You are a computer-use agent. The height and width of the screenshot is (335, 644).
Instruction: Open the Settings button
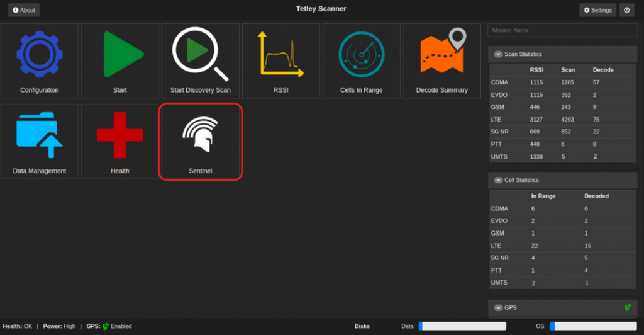point(597,10)
